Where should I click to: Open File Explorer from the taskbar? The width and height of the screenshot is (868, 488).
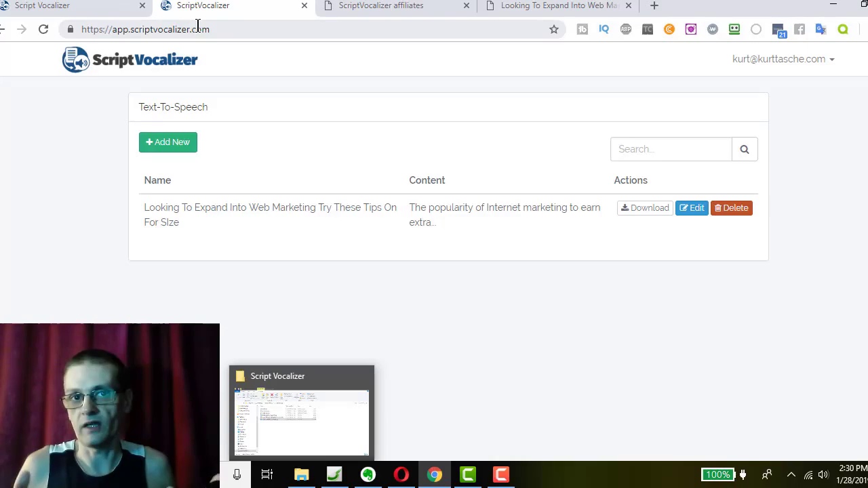tap(301, 474)
